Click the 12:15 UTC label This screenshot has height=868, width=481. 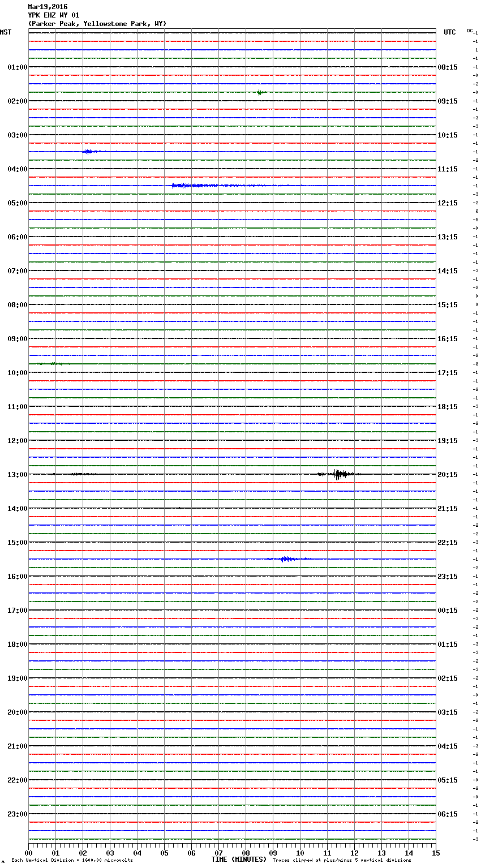[x=448, y=203]
